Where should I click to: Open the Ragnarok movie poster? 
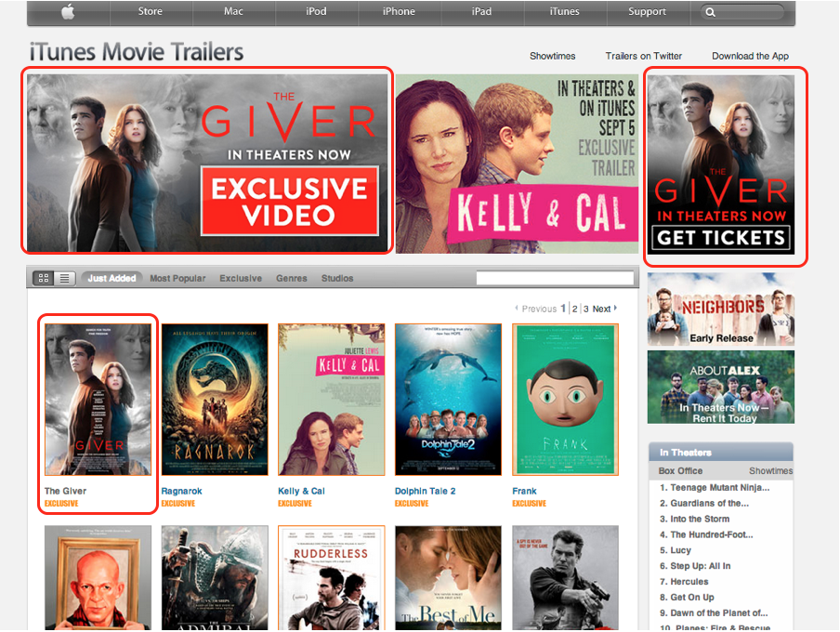click(x=215, y=400)
